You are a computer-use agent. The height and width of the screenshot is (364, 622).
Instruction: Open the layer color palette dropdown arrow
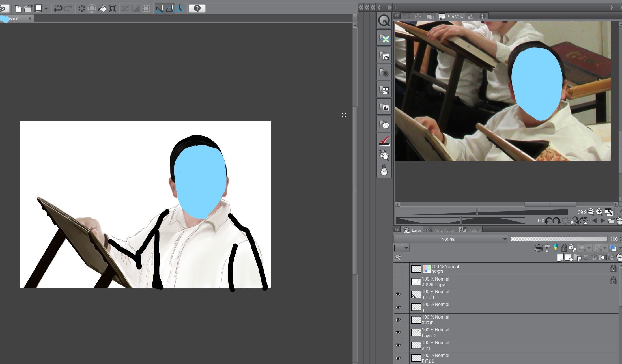pos(406,248)
